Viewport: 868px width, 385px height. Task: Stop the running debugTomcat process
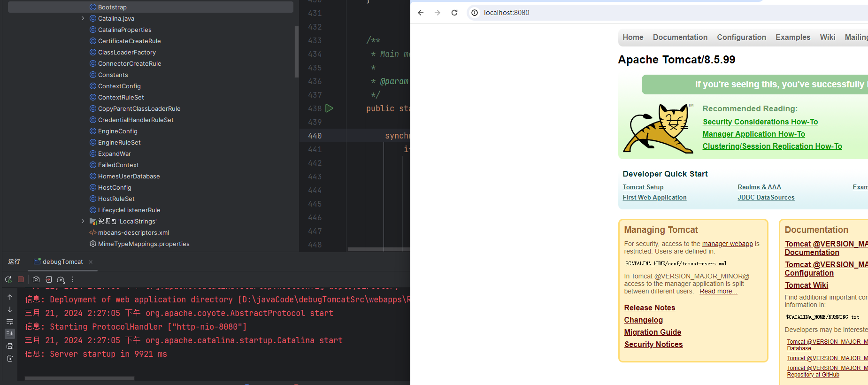click(x=21, y=279)
